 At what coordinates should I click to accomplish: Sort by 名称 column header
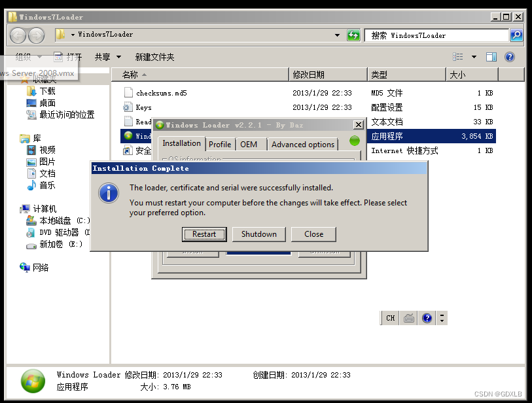click(x=200, y=75)
